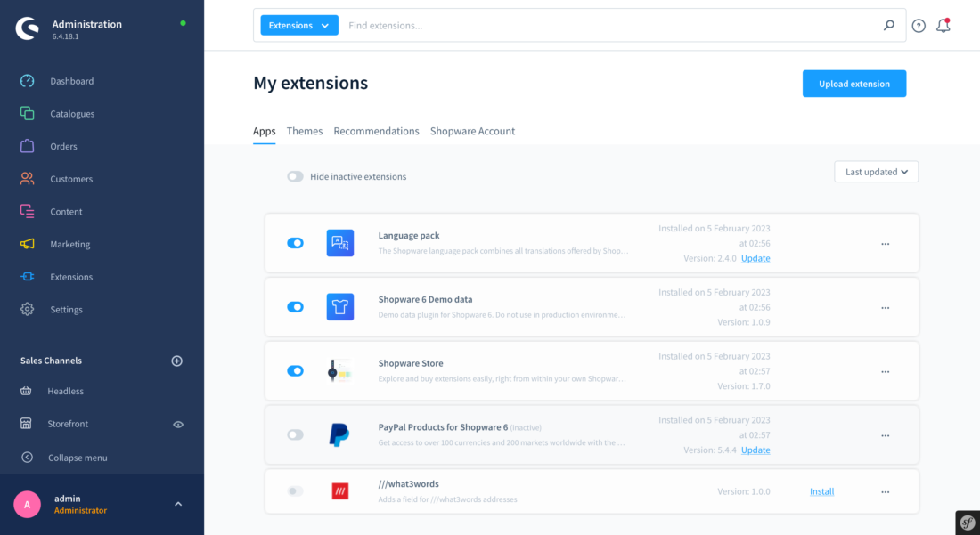
Task: Open Marketing menu label
Action: click(70, 244)
